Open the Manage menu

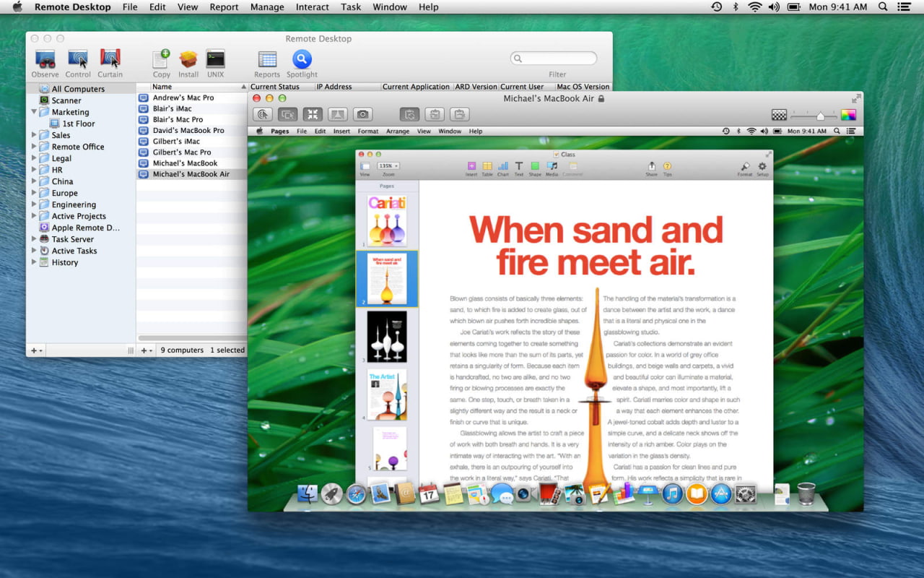[x=267, y=7]
